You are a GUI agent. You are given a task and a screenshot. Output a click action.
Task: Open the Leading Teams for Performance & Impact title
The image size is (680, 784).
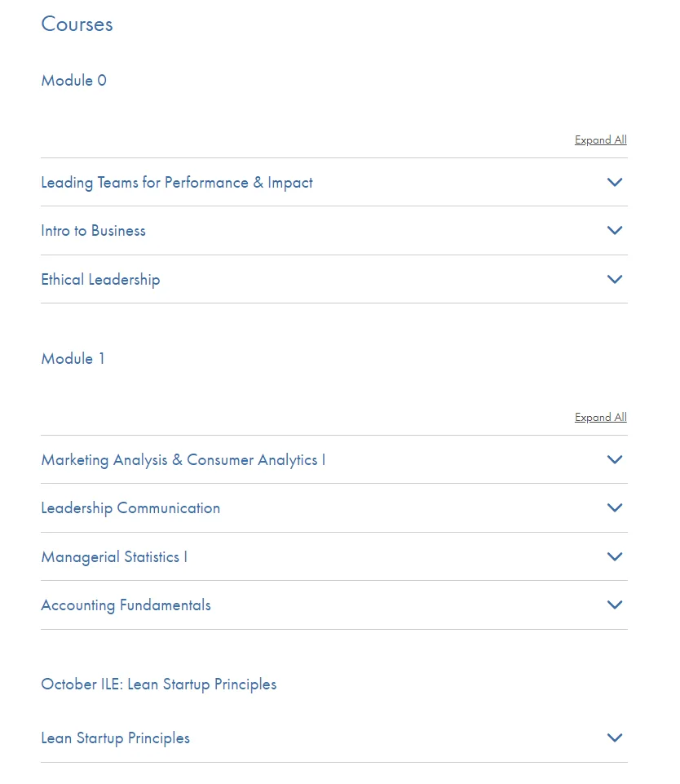[x=177, y=183]
